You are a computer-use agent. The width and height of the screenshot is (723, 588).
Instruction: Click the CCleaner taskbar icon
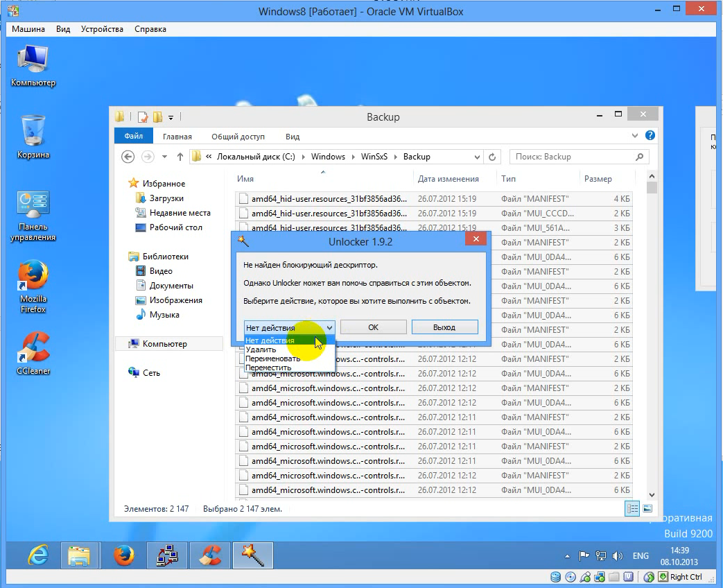(210, 555)
